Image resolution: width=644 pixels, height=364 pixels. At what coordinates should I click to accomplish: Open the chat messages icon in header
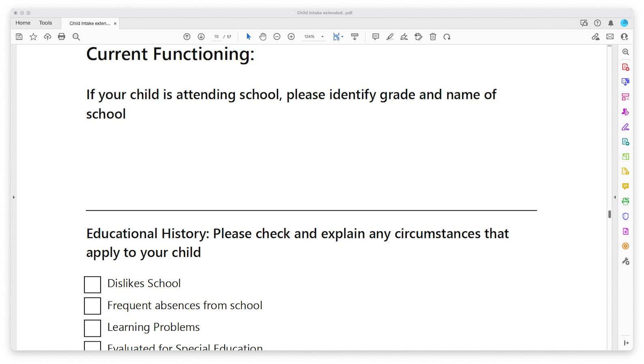click(584, 23)
